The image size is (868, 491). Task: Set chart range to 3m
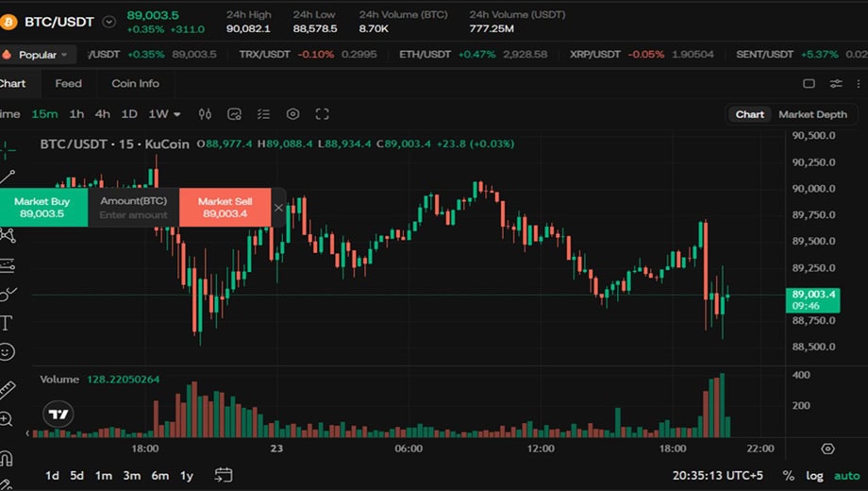click(132, 476)
